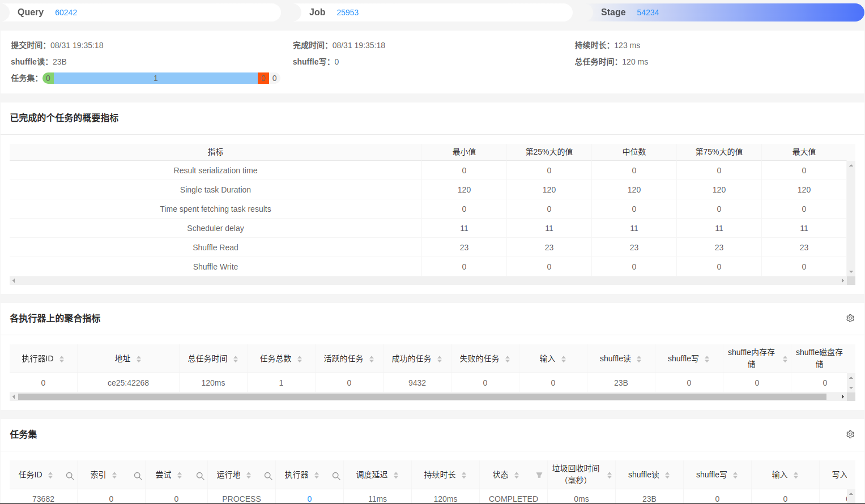Sort task table by 运行地
865x504 pixels.
[249, 475]
